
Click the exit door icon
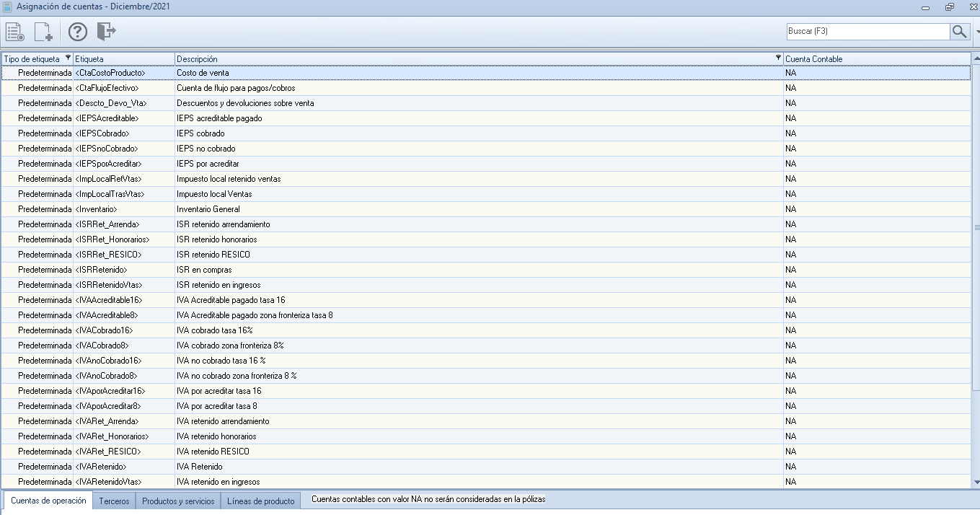click(106, 32)
